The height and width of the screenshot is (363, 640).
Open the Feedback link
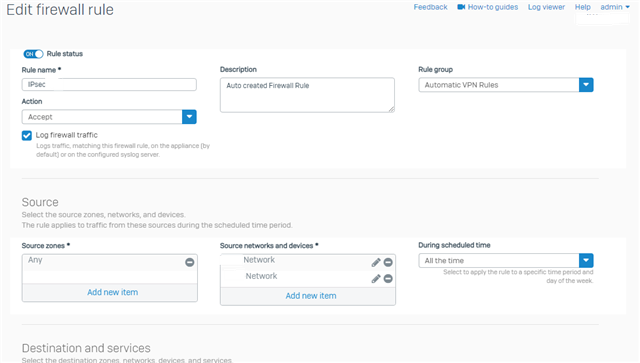click(x=430, y=7)
